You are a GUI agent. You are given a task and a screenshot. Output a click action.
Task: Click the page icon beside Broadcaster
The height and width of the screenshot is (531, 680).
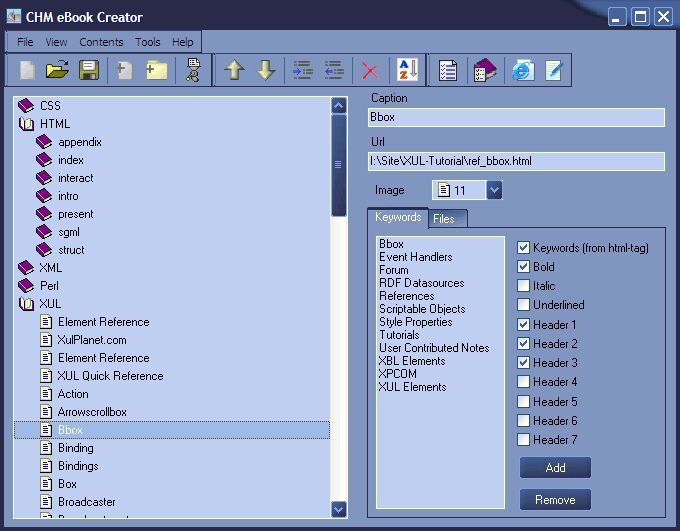pyautogui.click(x=46, y=502)
